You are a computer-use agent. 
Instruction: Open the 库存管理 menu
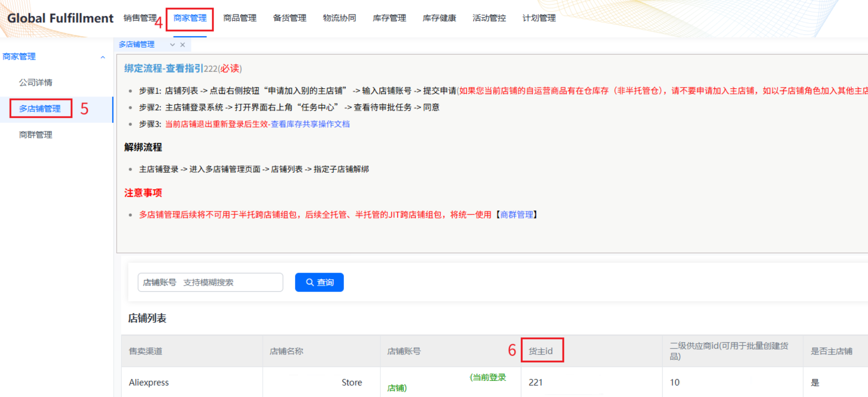(389, 18)
